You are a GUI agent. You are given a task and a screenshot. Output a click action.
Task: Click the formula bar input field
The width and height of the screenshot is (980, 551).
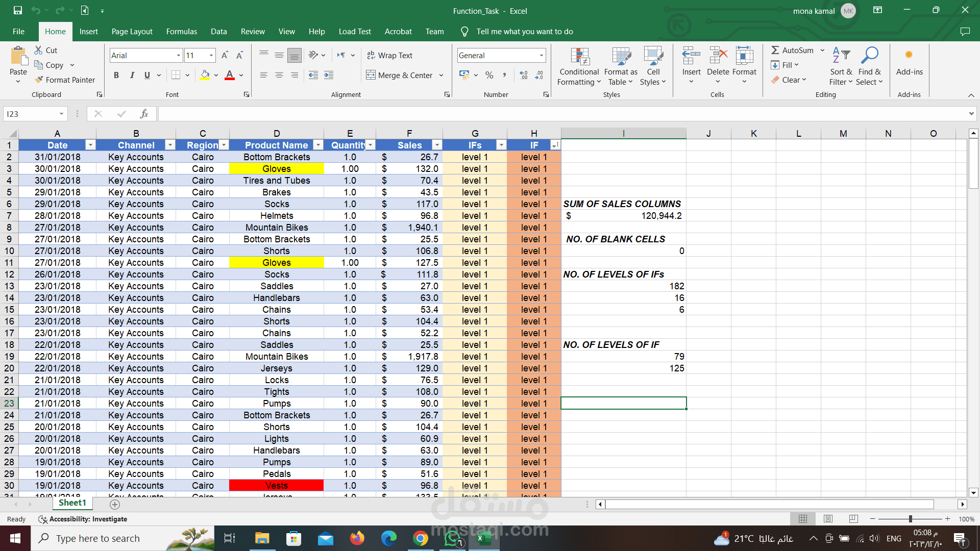(561, 114)
